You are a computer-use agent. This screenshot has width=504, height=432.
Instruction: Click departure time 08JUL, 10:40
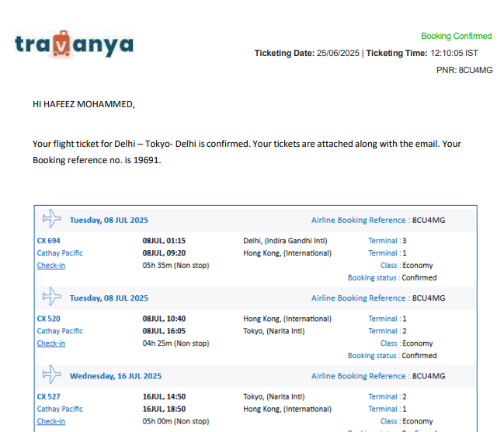[x=164, y=319]
